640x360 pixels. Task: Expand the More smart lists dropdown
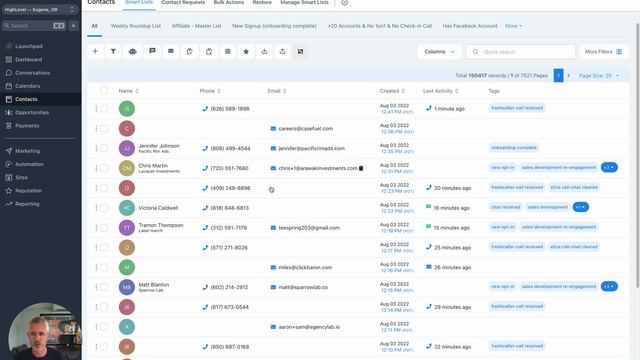513,26
